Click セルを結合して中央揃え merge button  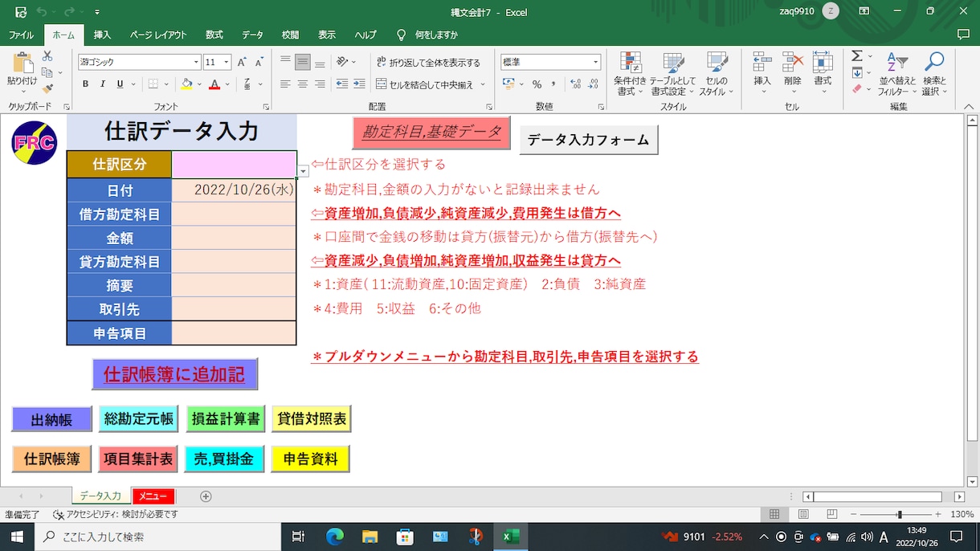click(425, 84)
